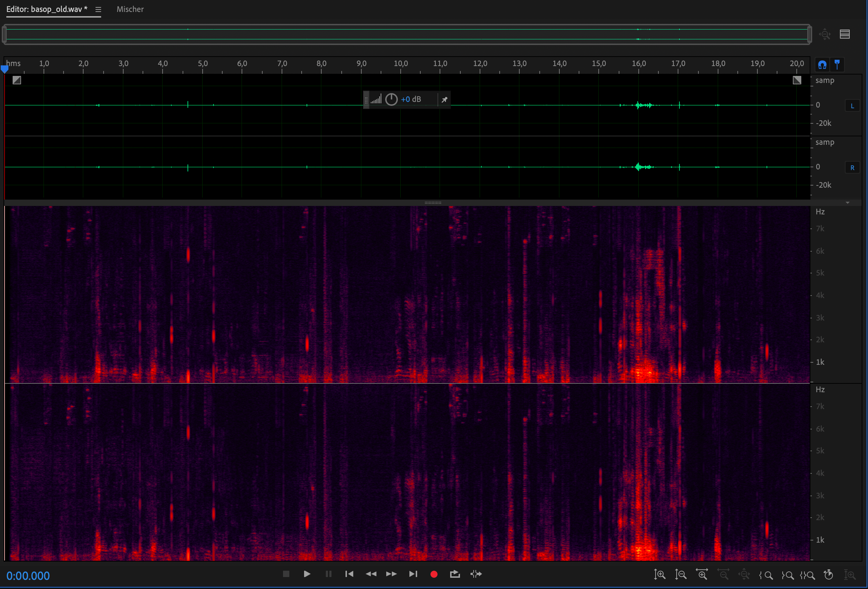The width and height of the screenshot is (868, 589).
Task: Click the Play button in transport
Action: click(x=307, y=574)
